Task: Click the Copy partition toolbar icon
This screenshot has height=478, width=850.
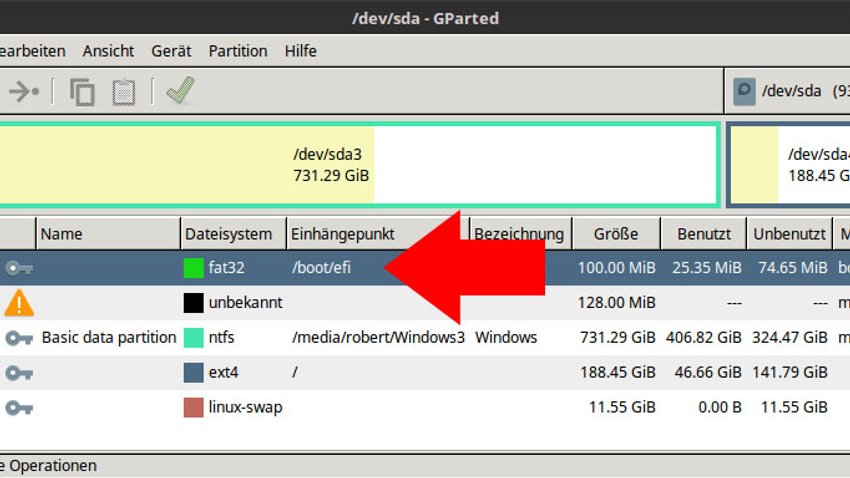Action: point(82,91)
